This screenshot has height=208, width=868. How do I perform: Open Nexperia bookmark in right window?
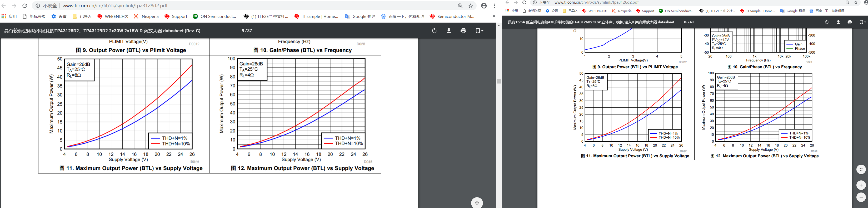621,11
